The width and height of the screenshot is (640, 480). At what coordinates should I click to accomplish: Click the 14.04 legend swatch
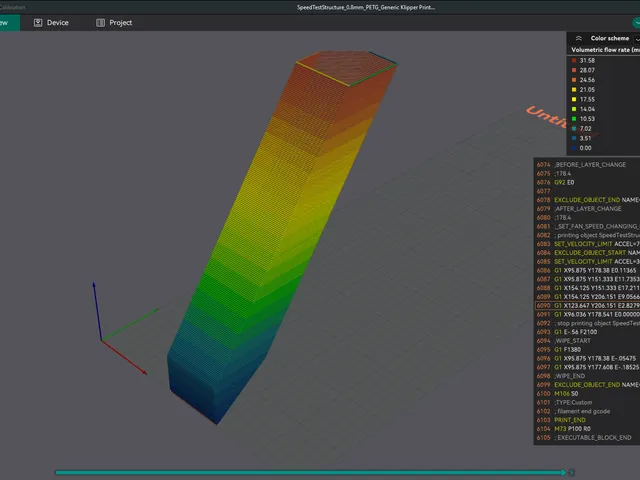coord(574,109)
